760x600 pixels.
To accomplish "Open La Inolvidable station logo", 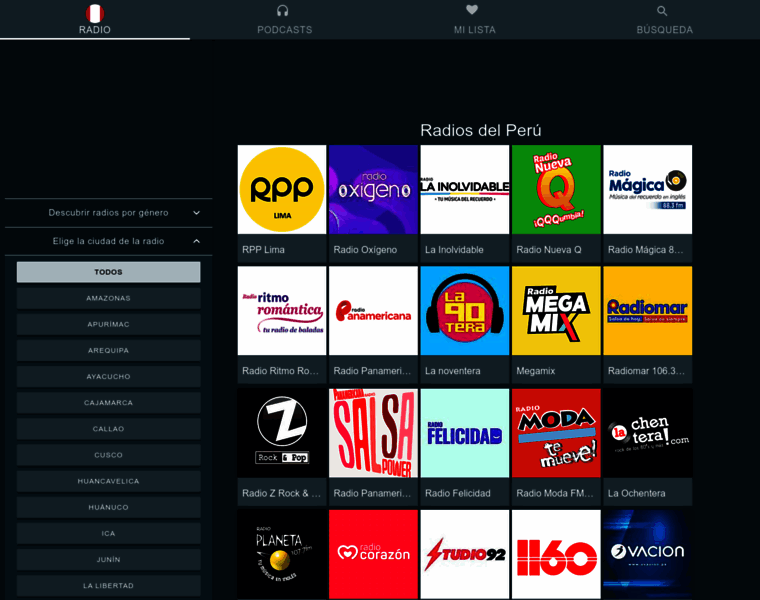I will [465, 189].
